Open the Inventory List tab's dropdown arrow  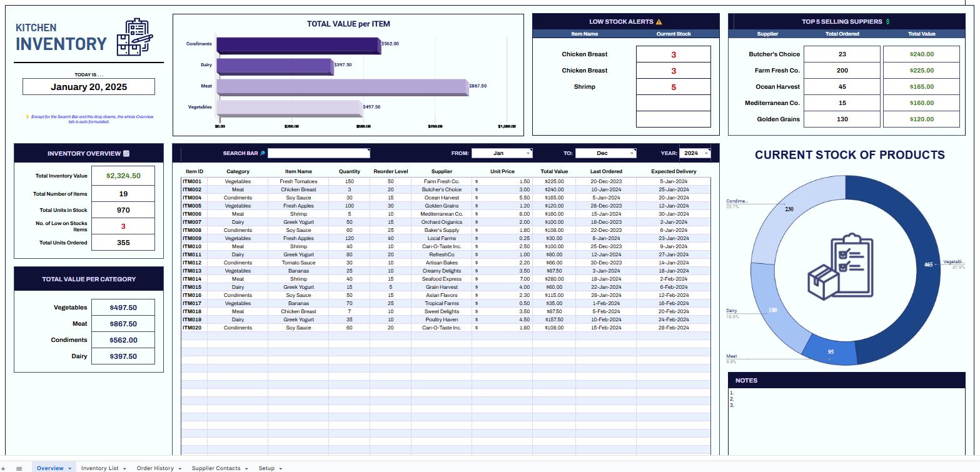tap(124, 468)
